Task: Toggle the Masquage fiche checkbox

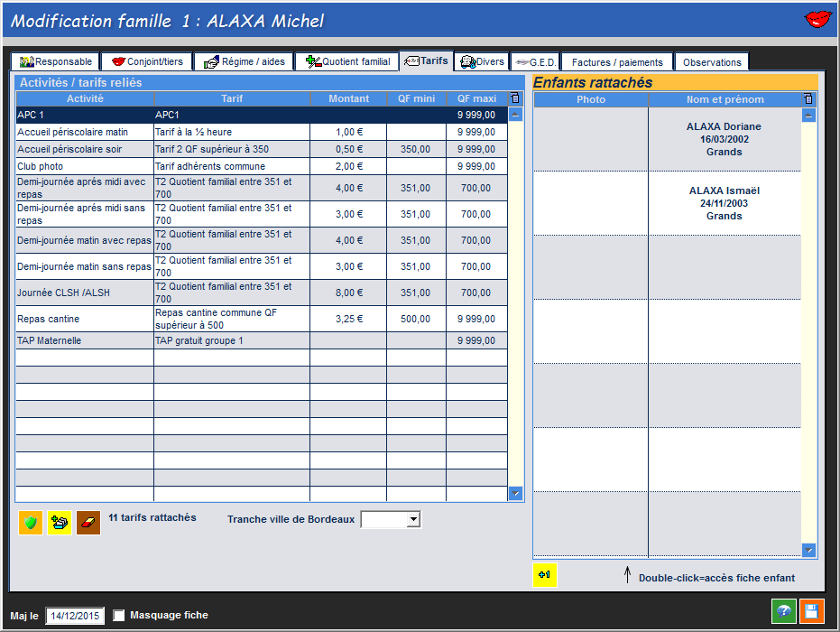Action: [119, 616]
